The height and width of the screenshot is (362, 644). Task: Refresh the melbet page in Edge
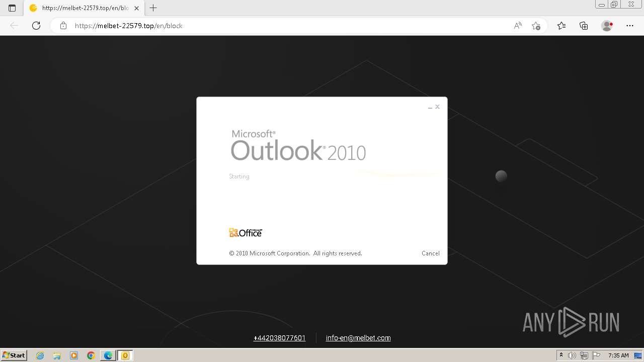[x=36, y=26]
